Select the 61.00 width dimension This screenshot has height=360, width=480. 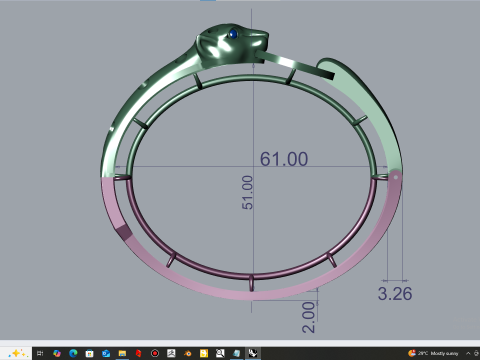[284, 159]
